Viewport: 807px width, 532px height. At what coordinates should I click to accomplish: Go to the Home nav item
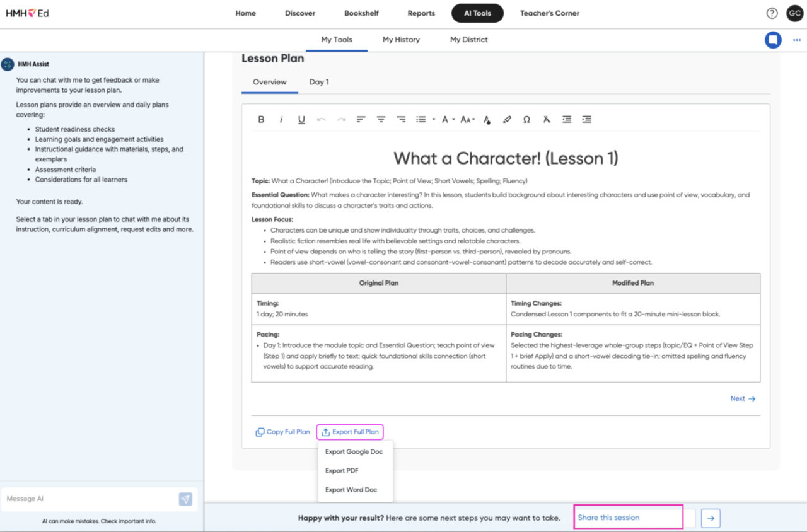tap(245, 13)
